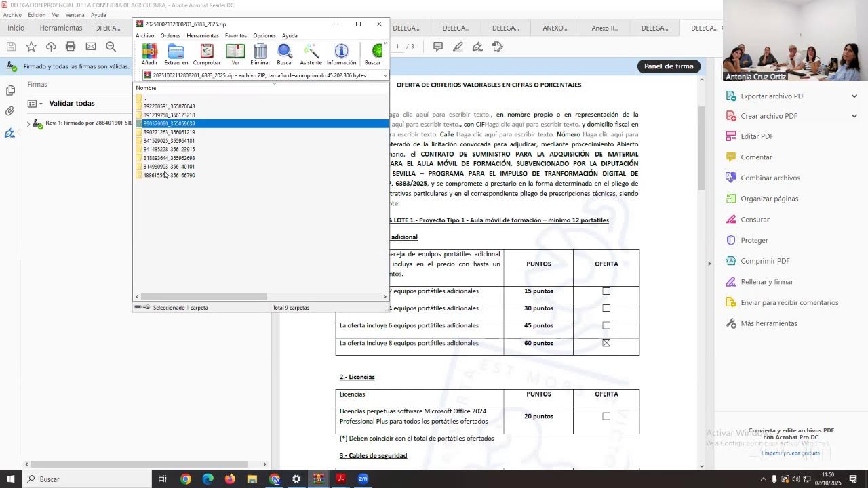Select folder B41529025_355964181

pyautogui.click(x=169, y=141)
